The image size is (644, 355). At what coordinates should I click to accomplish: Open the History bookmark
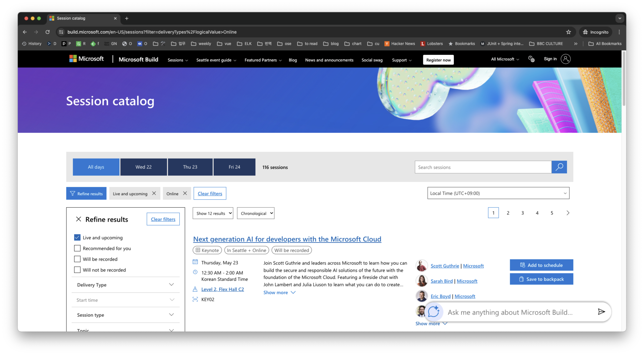pos(32,43)
